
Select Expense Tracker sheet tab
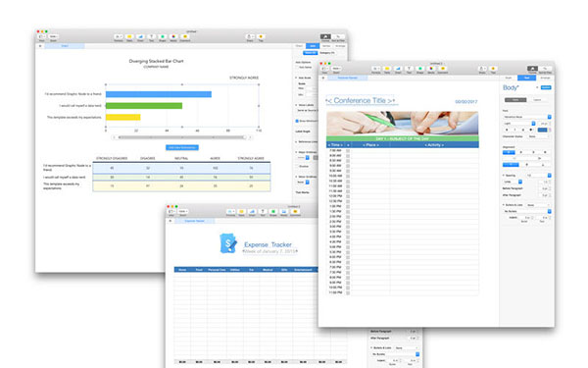(195, 221)
